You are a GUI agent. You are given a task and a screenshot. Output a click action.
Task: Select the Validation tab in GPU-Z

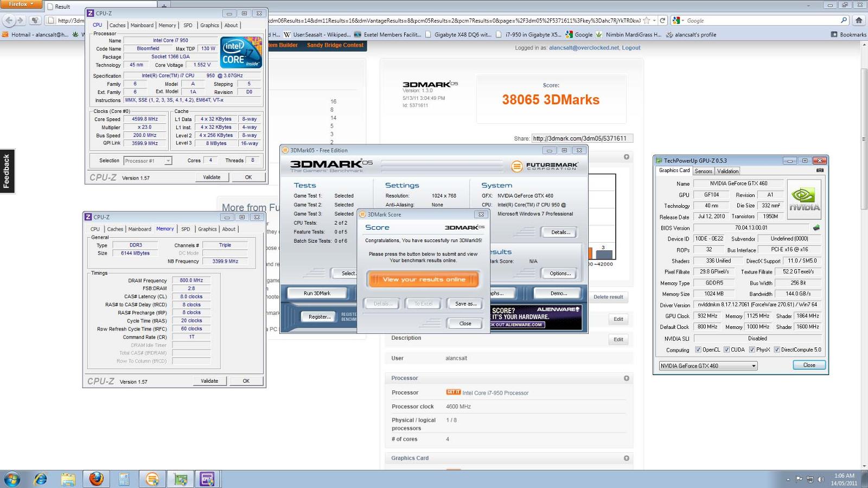pyautogui.click(x=727, y=171)
